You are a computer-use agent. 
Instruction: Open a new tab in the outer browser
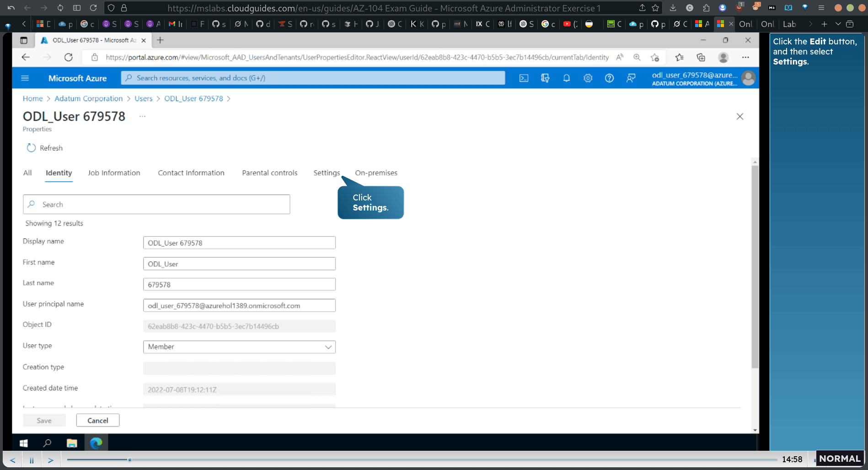tap(824, 24)
